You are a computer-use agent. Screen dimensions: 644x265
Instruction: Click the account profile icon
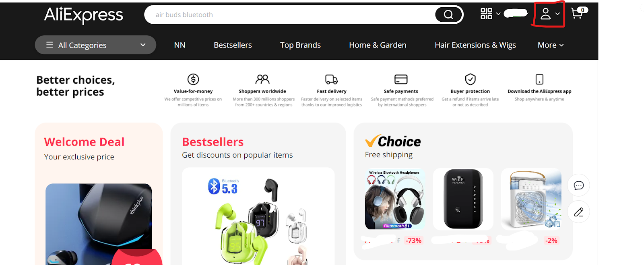click(545, 14)
